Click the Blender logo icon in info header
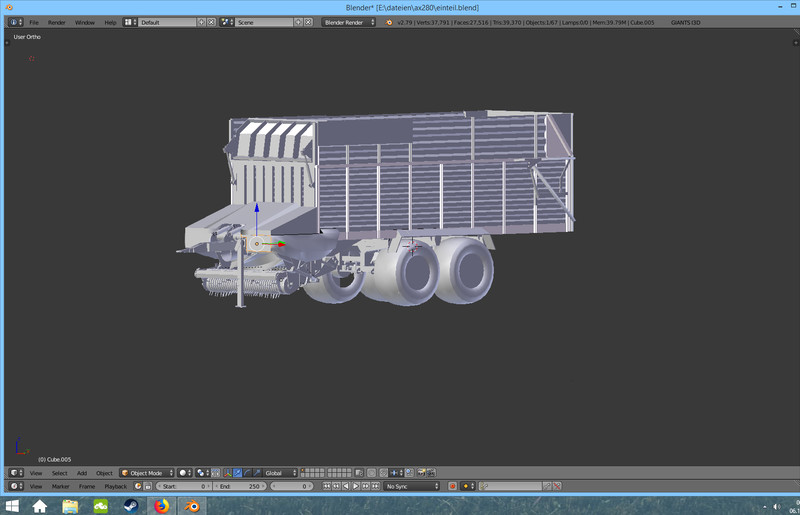Image resolution: width=800 pixels, height=515 pixels. tap(388, 22)
